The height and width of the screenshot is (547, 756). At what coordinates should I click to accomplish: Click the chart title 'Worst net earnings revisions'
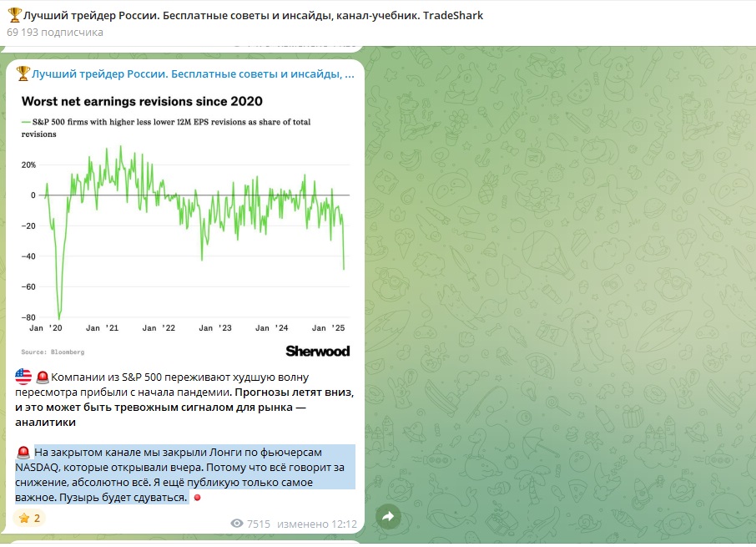point(142,102)
